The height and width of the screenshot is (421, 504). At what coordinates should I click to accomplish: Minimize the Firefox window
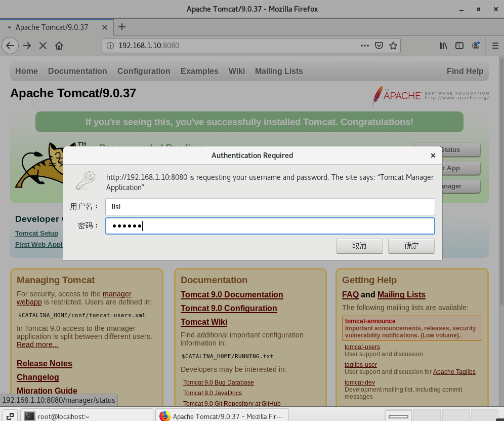(461, 9)
